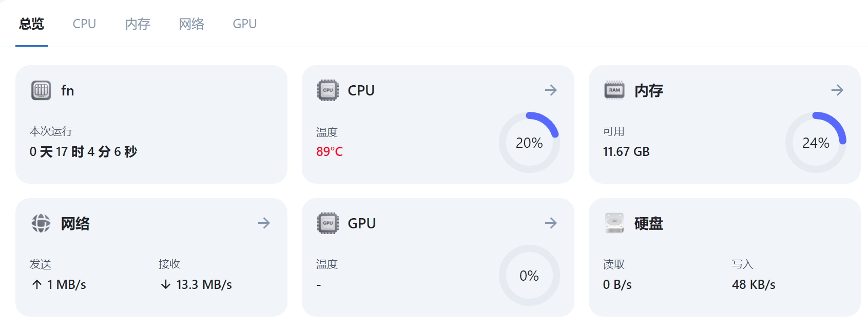868x330 pixels.
Task: Switch to the CPU tab
Action: pos(84,24)
